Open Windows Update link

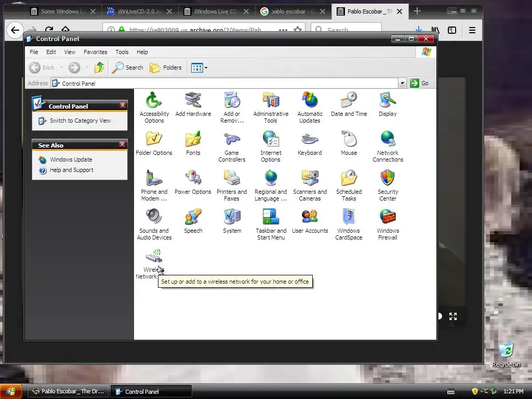click(71, 159)
